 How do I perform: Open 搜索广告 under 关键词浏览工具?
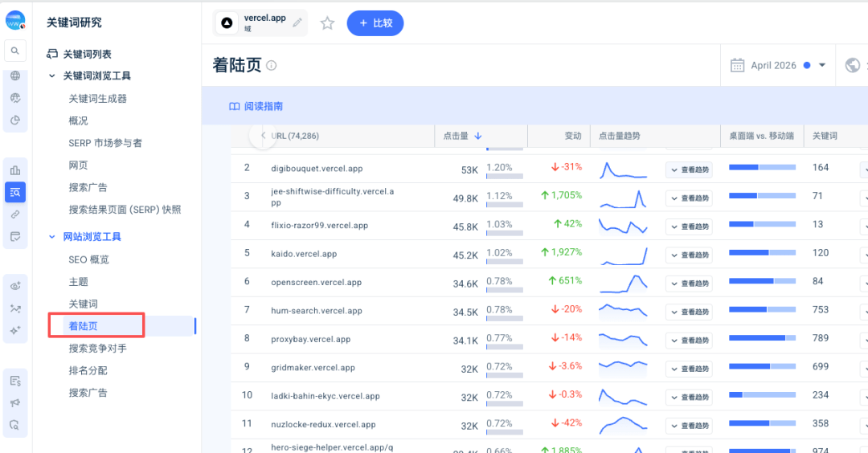[88, 187]
